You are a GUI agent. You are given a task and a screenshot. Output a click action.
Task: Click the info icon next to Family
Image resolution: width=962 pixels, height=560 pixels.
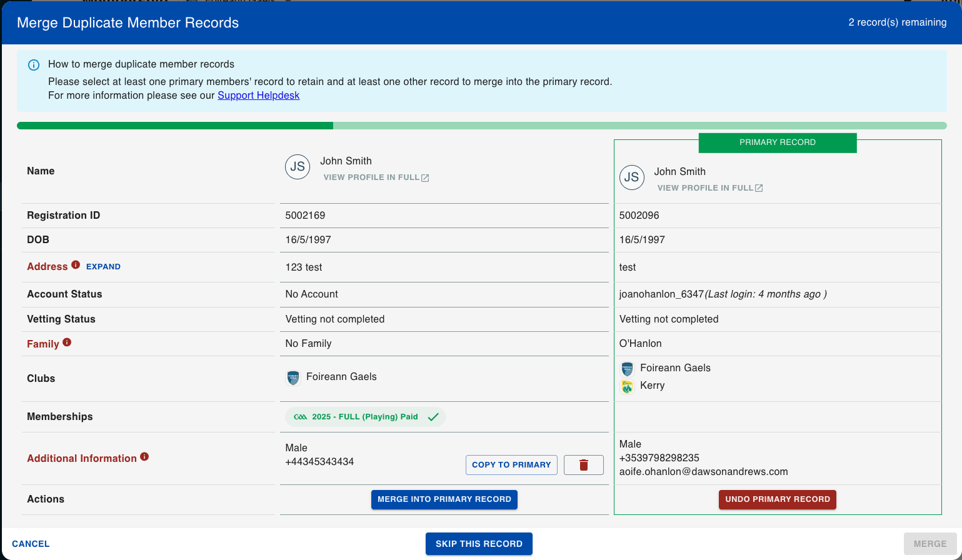coord(67,342)
